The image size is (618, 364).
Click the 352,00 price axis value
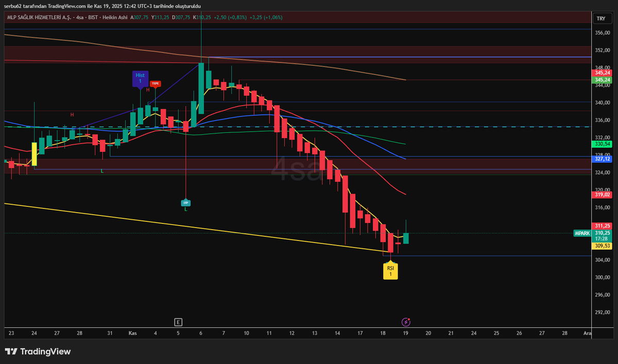coord(603,50)
